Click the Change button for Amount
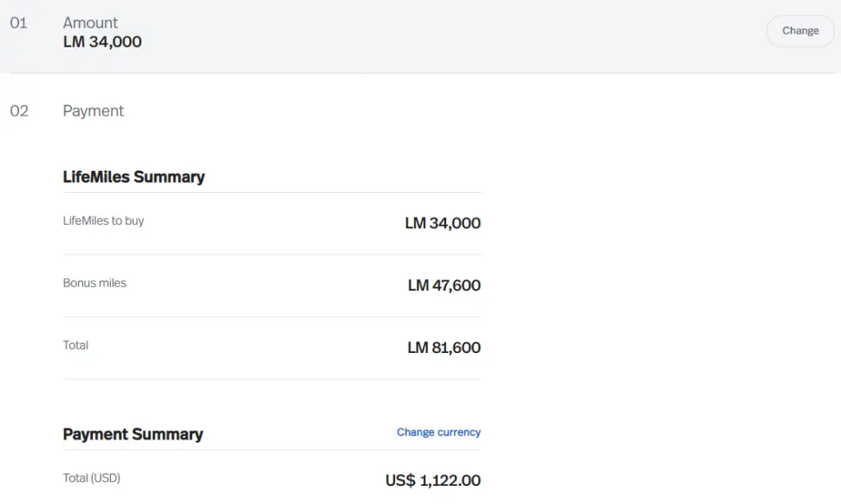This screenshot has height=504, width=841. point(800,31)
